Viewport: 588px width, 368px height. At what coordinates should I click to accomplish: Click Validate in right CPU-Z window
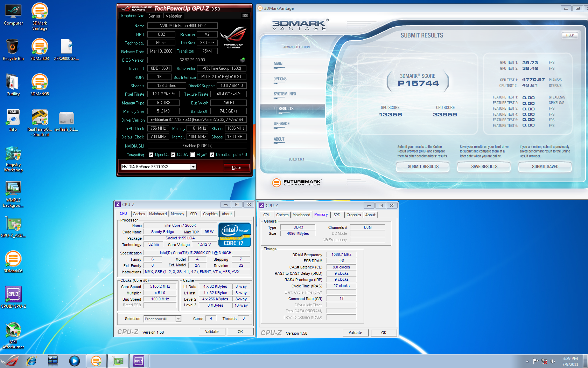click(355, 333)
